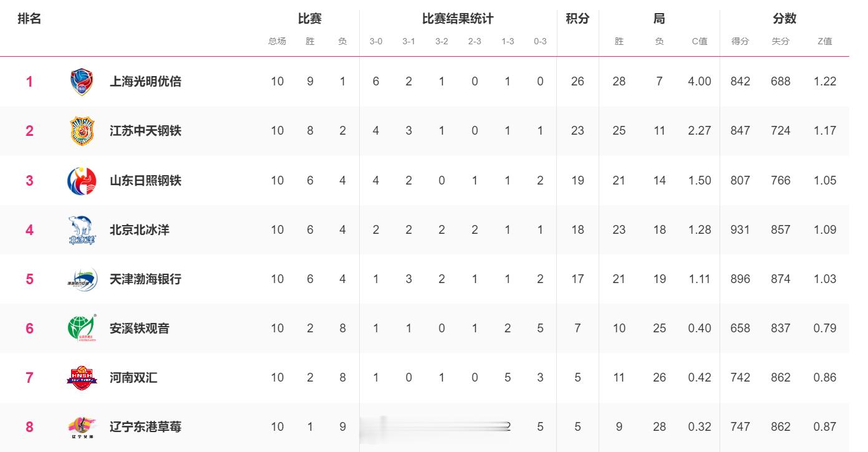This screenshot has height=452, width=868.
Task: Click the Z值 column sub-header
Action: pos(824,41)
